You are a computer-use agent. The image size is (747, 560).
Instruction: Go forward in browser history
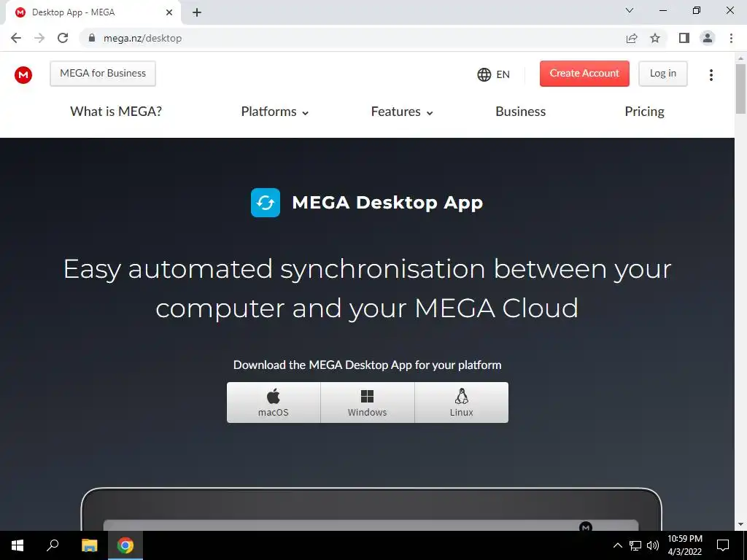[39, 38]
